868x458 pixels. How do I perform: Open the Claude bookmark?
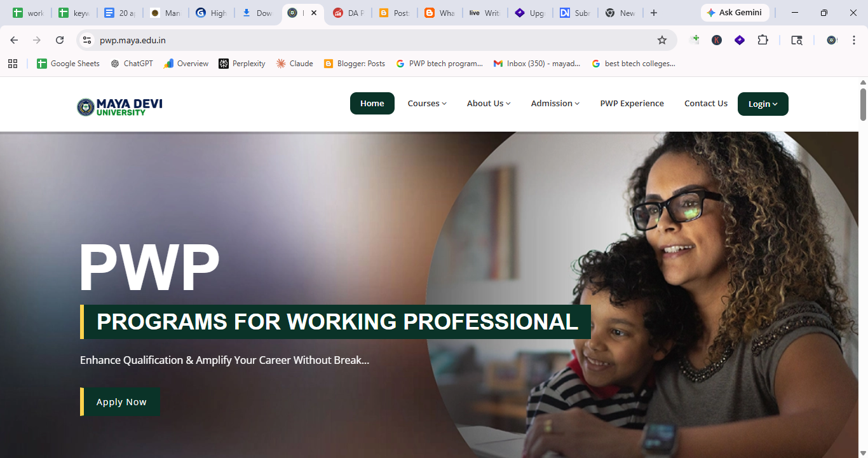[295, 64]
